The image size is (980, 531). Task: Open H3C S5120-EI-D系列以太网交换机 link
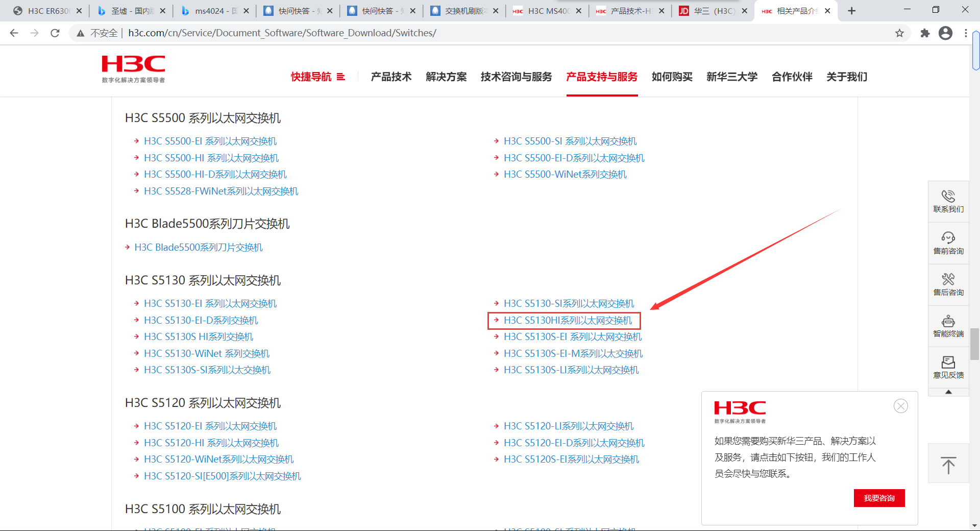pyautogui.click(x=574, y=443)
